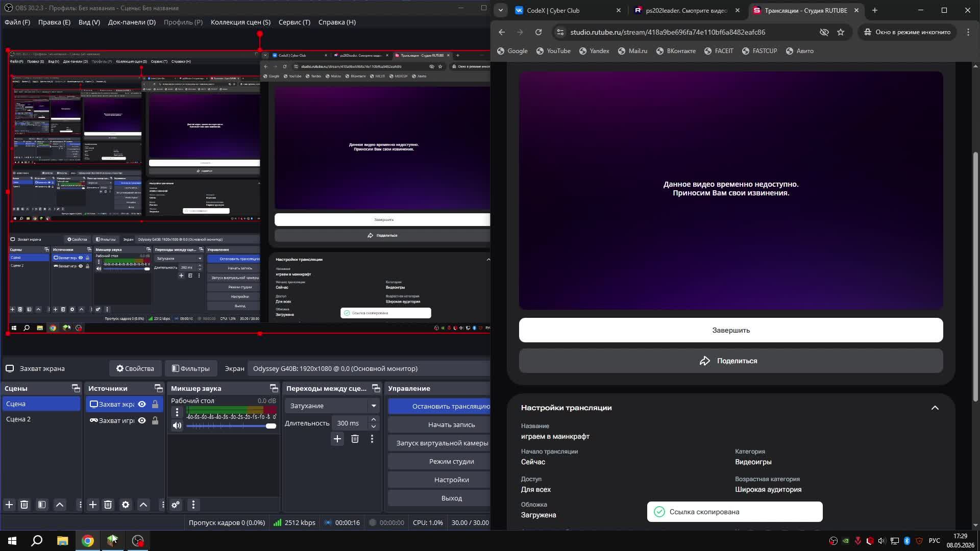980x551 pixels.
Task: Click the RUTUBE page vertical scrollbar
Action: pos(975,275)
